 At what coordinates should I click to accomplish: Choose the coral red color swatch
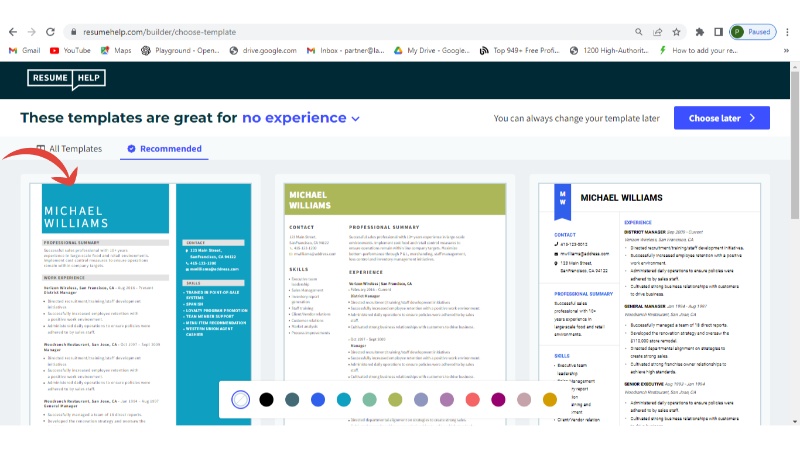(x=473, y=399)
